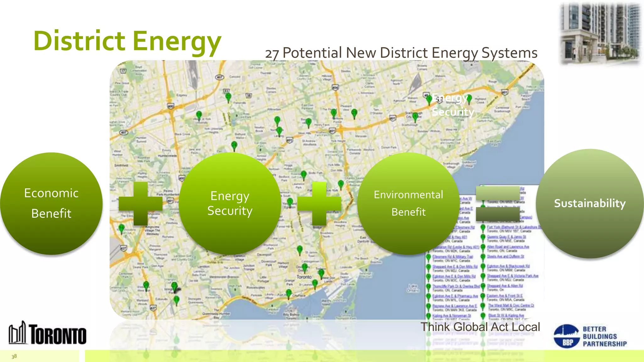Screen dimensions: 644x362
Task: Open Sheppard Ave & Allen Rd link
Action: (505, 286)
